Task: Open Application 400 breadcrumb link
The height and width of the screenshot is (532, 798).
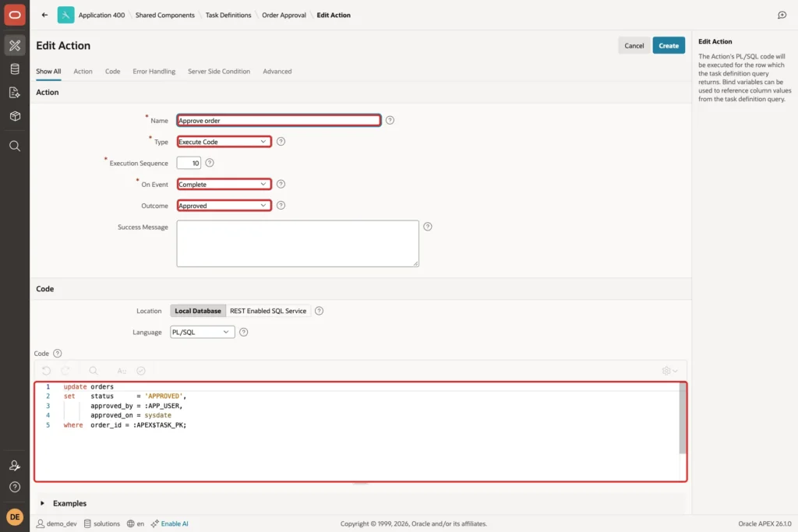Action: [x=101, y=15]
